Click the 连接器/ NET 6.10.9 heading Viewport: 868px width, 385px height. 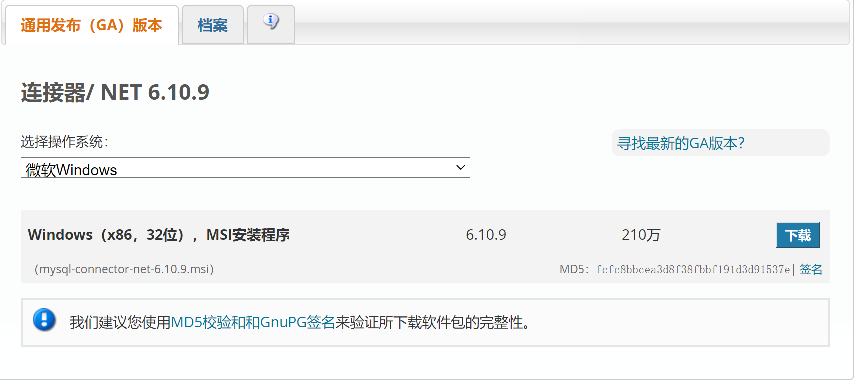click(x=115, y=92)
